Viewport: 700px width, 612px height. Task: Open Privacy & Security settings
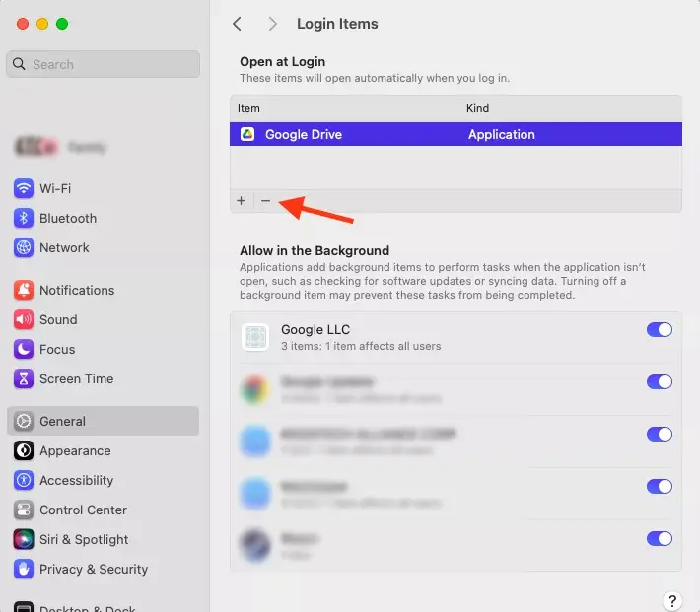click(x=103, y=570)
